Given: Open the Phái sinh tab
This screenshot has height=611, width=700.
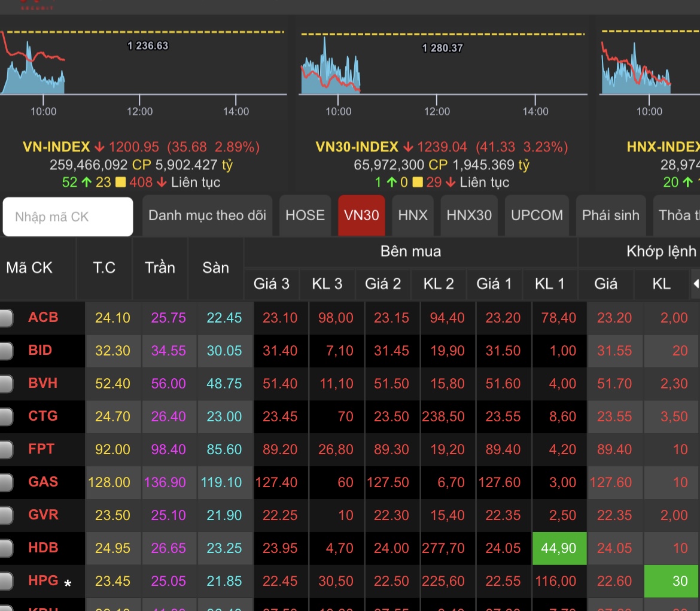Looking at the screenshot, I should click(x=611, y=215).
